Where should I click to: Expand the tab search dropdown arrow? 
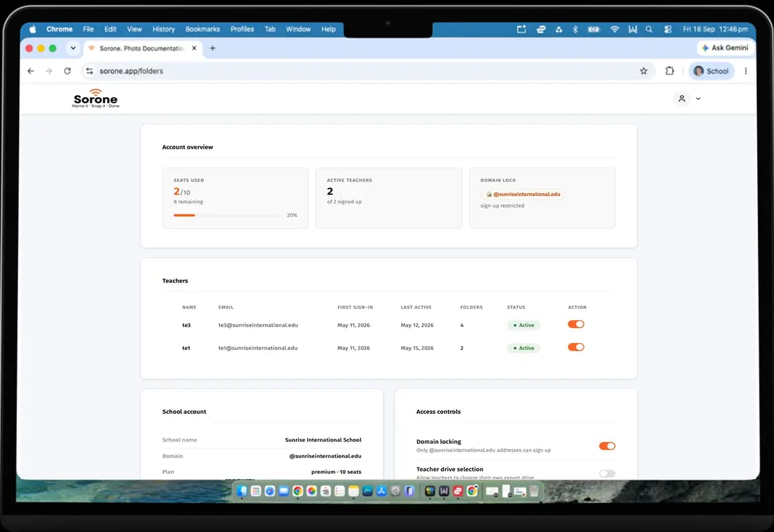pos(73,48)
